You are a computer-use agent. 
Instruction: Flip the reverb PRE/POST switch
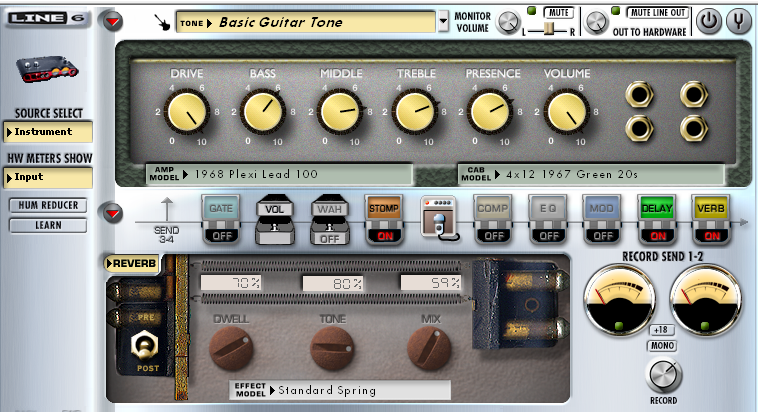click(x=144, y=345)
